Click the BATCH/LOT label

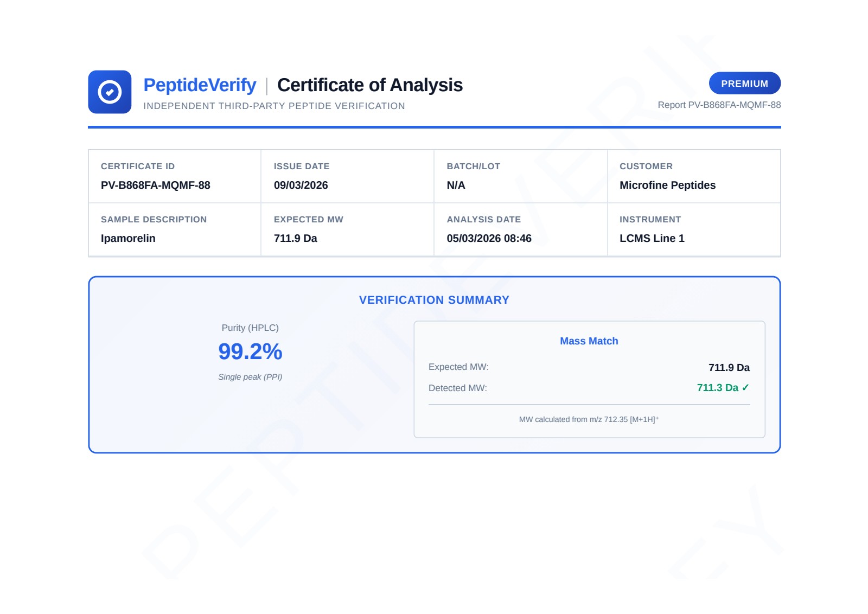pos(473,166)
